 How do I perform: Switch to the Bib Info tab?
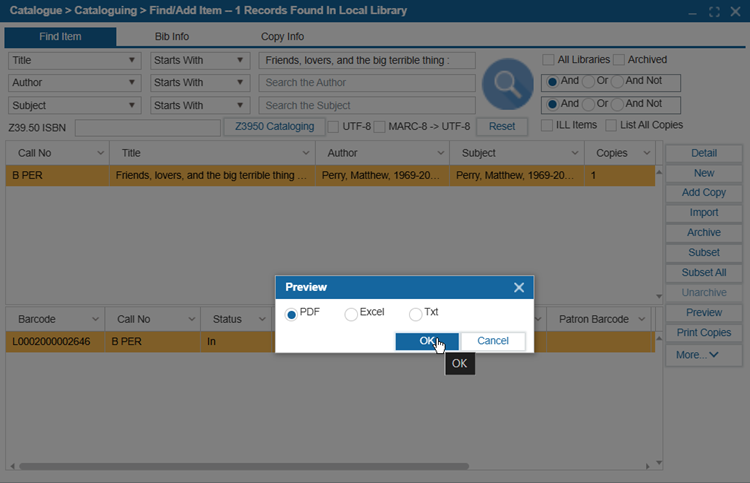(x=172, y=37)
